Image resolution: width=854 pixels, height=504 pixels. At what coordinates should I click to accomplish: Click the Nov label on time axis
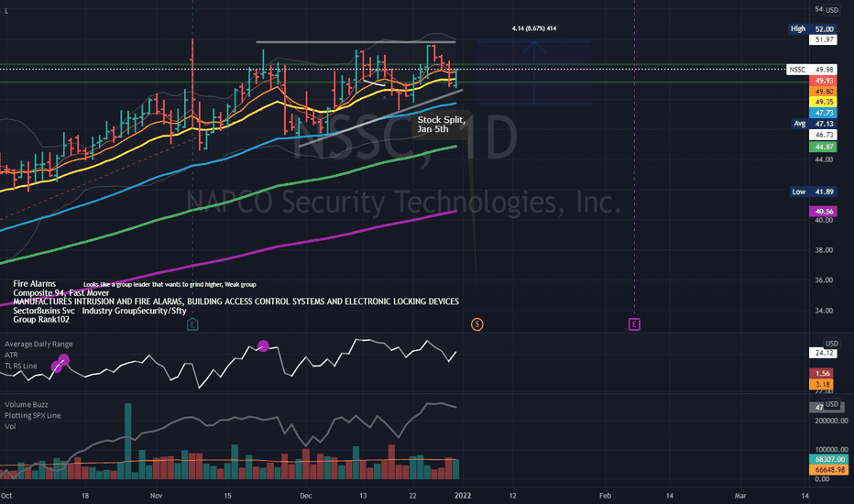tap(157, 495)
